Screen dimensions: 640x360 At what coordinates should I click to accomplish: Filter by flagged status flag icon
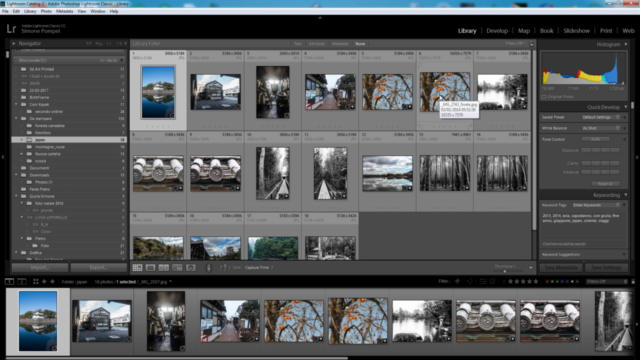click(x=457, y=281)
